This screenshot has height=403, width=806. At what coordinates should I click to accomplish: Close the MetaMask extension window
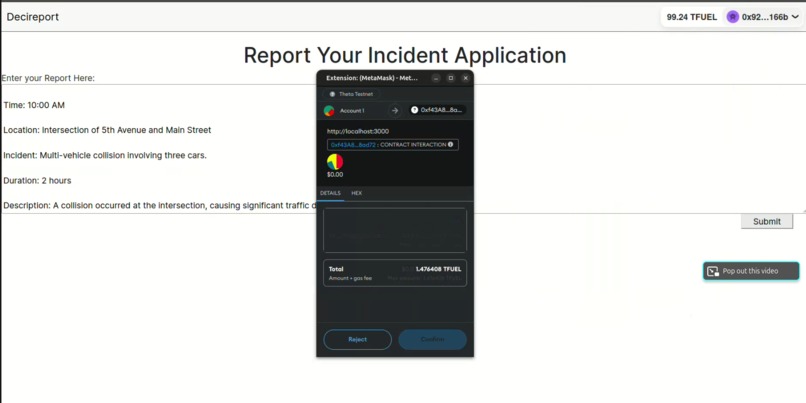[x=465, y=78]
